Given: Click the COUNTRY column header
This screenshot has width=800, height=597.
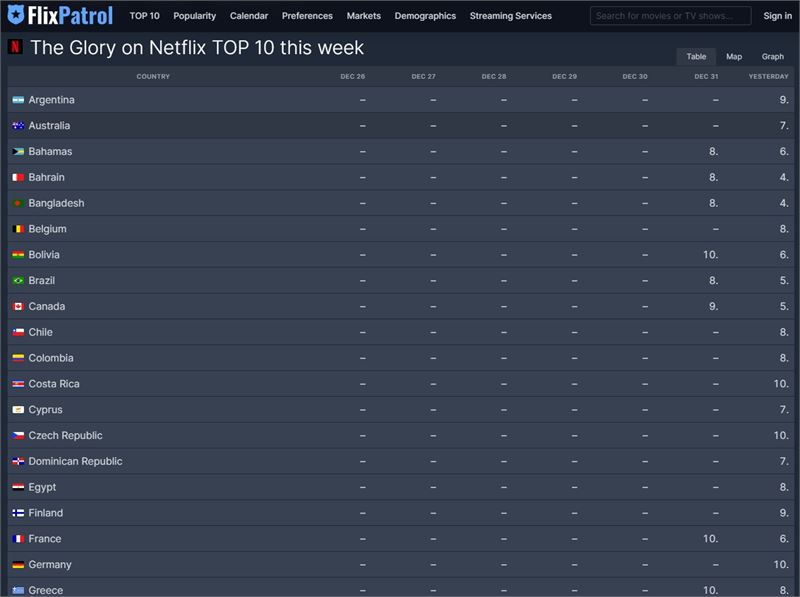Looking at the screenshot, I should pos(153,77).
